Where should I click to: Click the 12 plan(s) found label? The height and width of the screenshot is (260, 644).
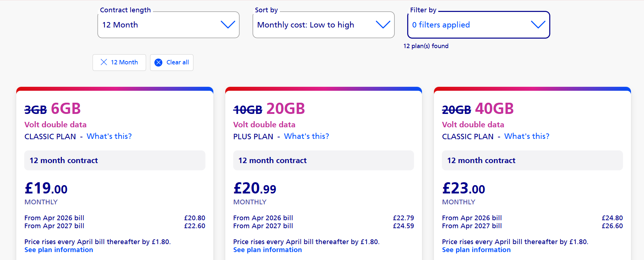pyautogui.click(x=426, y=46)
